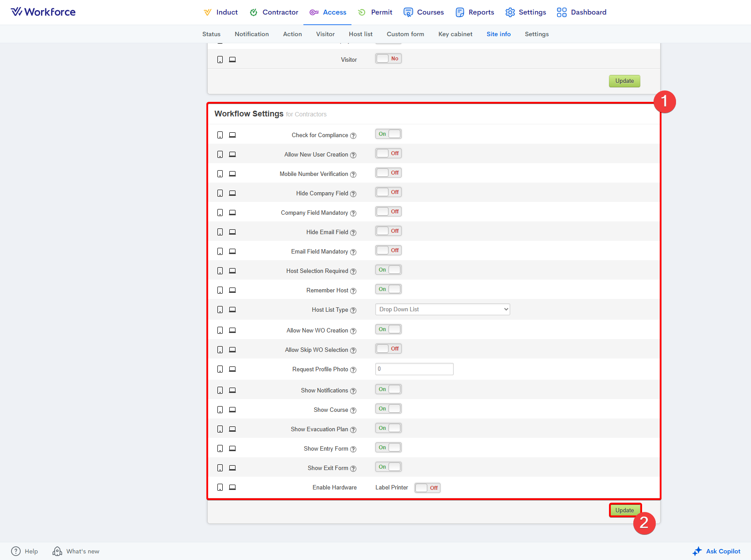This screenshot has height=560, width=751.
Task: Click help icon beside Hide Company Field
Action: point(353,194)
